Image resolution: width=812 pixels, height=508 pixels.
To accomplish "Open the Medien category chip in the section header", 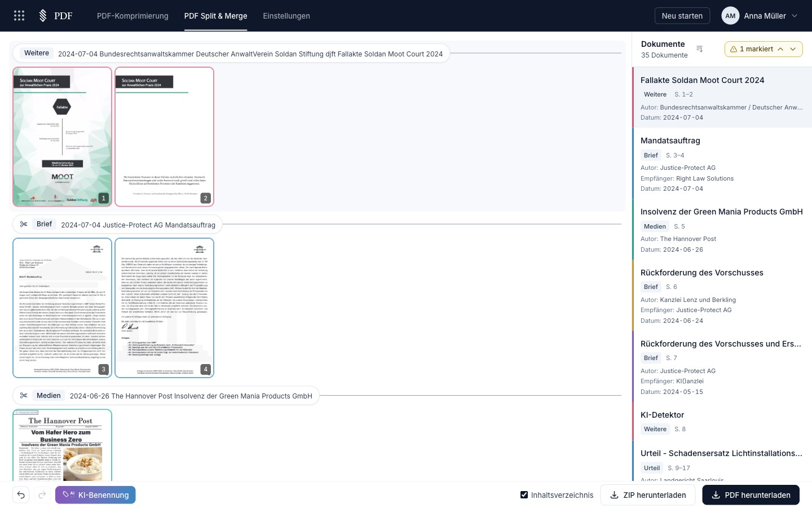I will click(x=48, y=395).
